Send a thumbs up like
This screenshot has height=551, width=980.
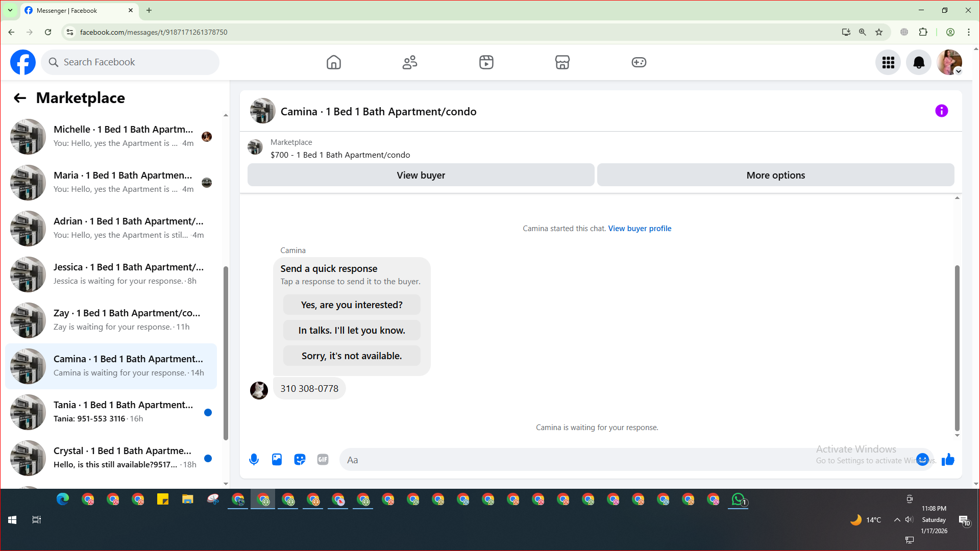click(x=948, y=460)
